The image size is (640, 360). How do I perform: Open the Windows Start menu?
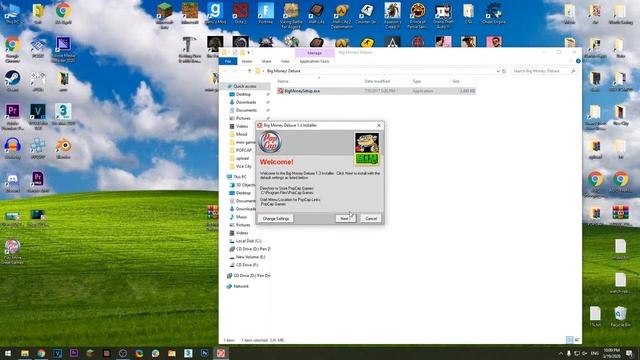pos(8,353)
